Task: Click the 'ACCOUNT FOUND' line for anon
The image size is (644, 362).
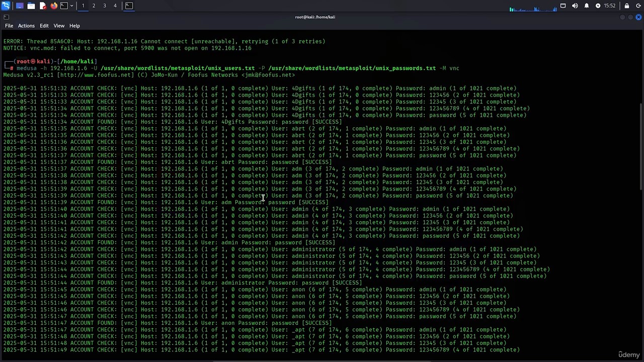Action: pos(168,323)
